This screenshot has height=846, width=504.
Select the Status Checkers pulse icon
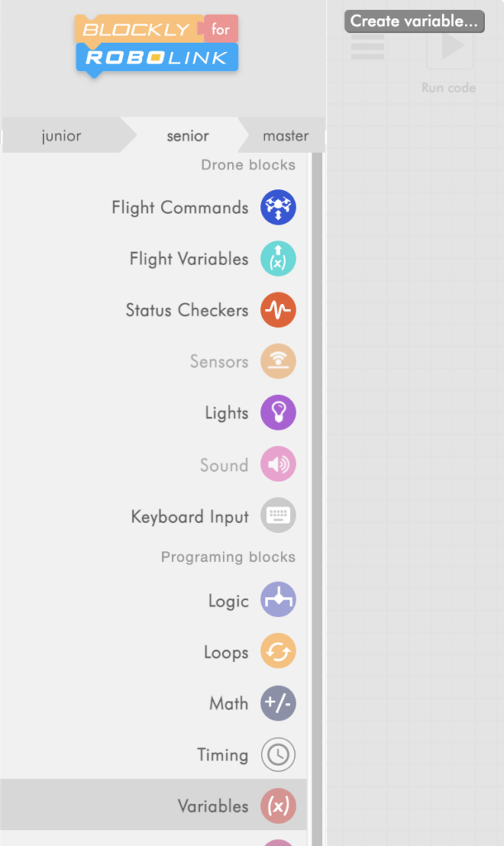click(x=278, y=311)
